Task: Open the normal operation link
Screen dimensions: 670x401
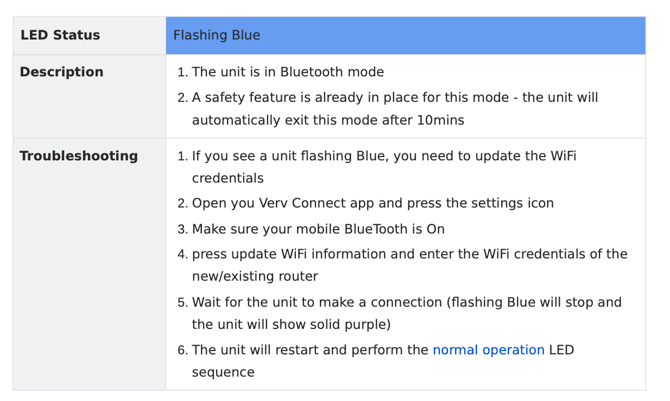Action: (488, 350)
